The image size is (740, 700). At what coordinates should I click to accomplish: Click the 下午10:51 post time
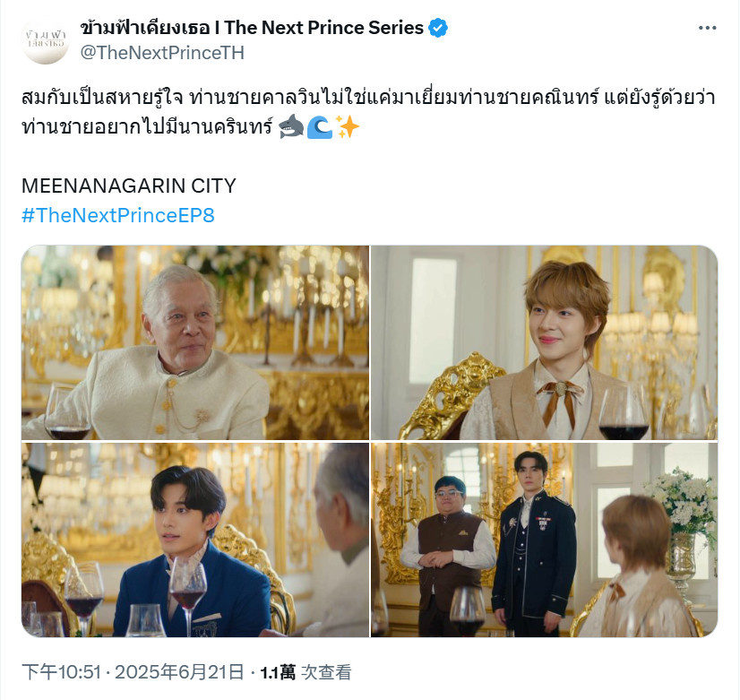point(62,671)
